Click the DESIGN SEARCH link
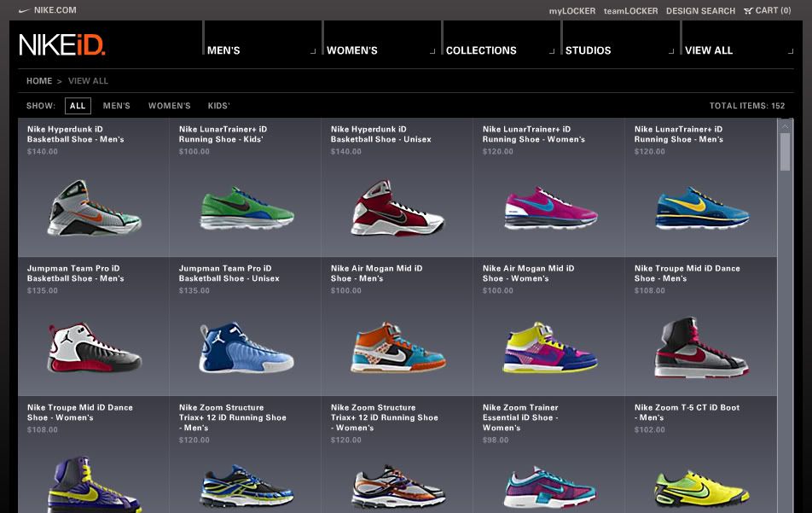This screenshot has height=513, width=812. click(x=700, y=11)
